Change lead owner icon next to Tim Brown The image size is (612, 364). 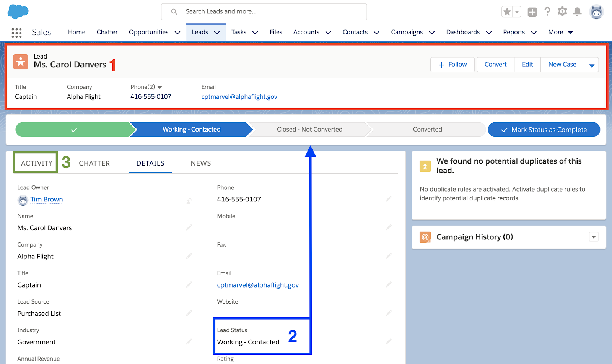189,200
